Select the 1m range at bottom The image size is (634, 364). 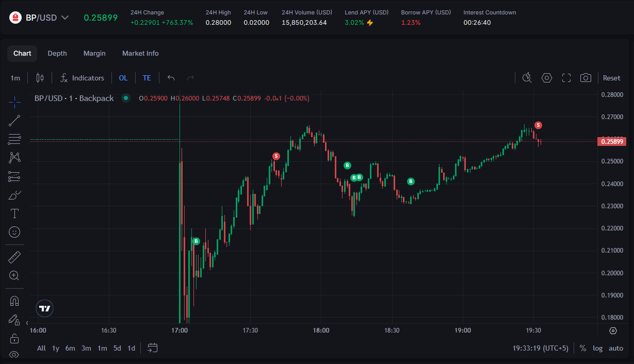(x=102, y=348)
